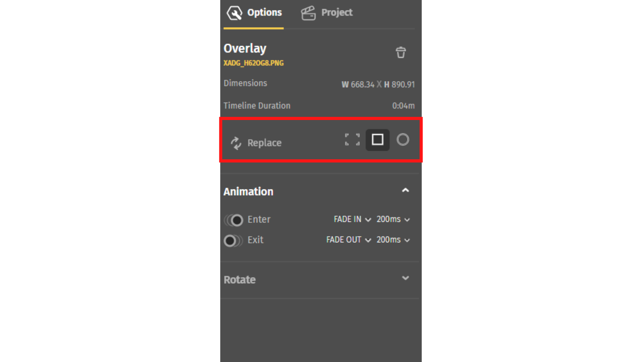Open the Exit 200ms duration dropdown
644x362 pixels.
pyautogui.click(x=393, y=240)
